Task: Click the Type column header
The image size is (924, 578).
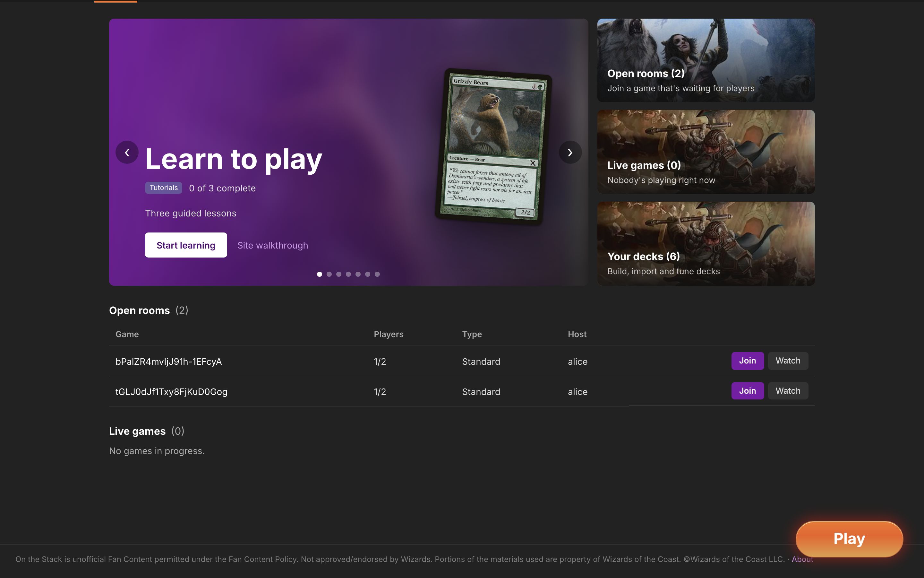Action: point(472,334)
